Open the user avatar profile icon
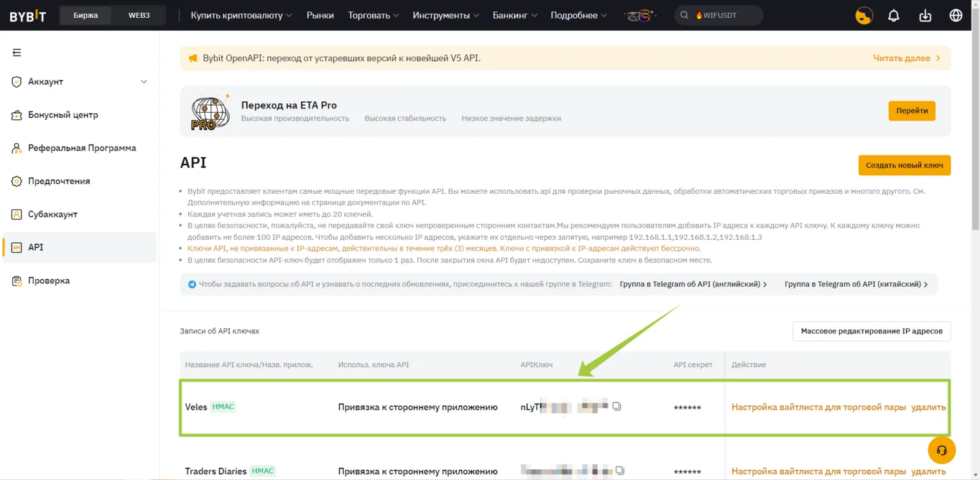 [x=863, y=15]
